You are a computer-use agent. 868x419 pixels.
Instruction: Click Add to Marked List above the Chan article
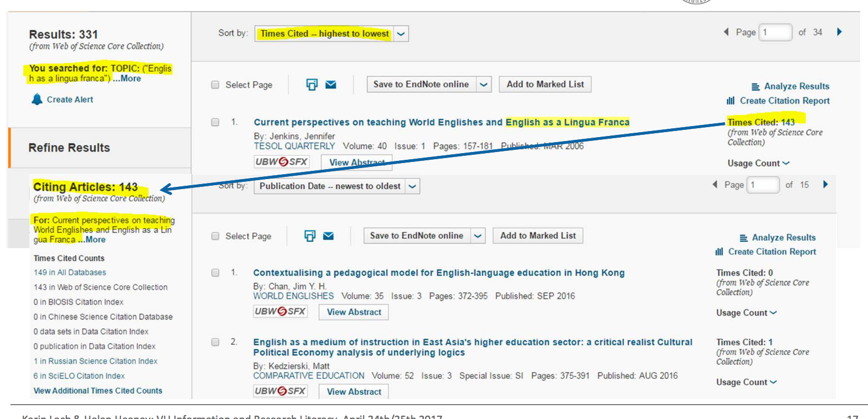(x=538, y=236)
